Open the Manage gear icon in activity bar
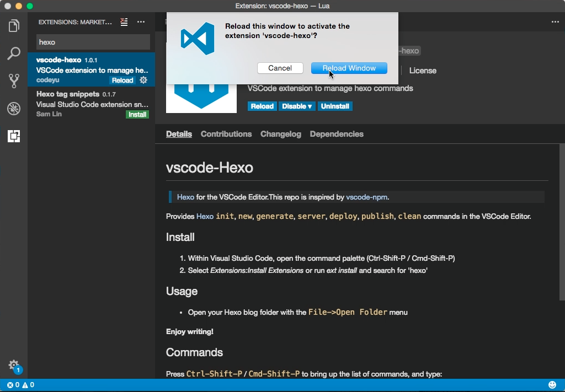Screen dimensions: 565x392 click(14, 365)
